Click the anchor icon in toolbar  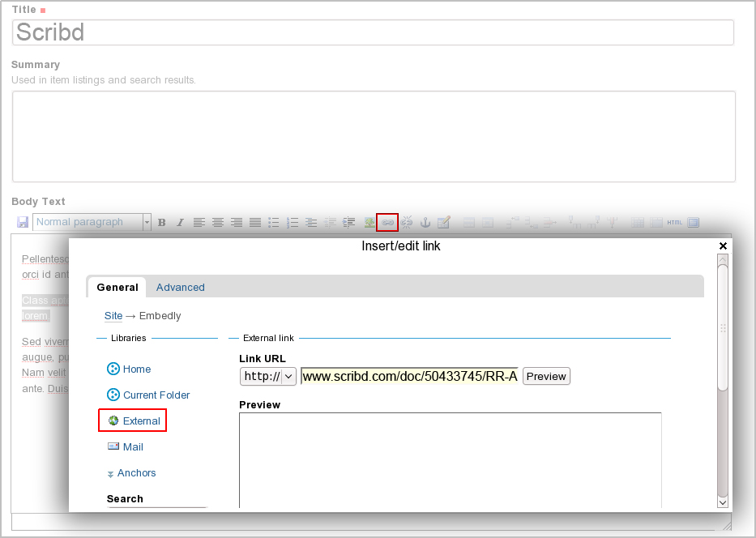425,222
